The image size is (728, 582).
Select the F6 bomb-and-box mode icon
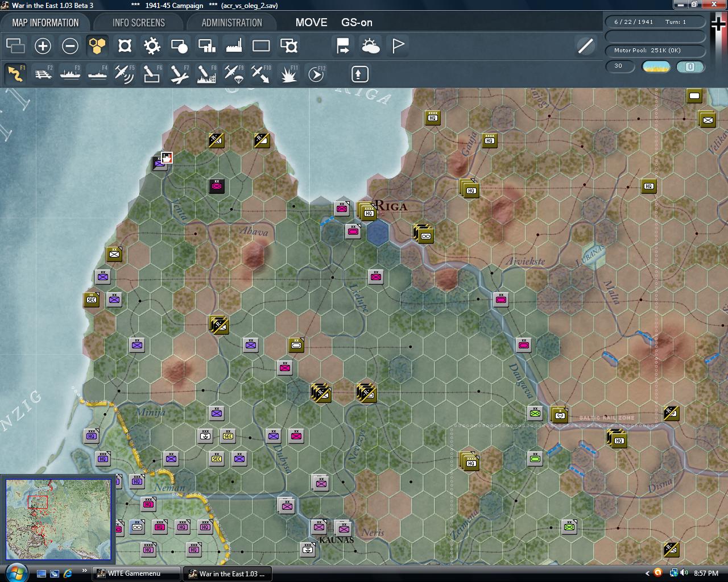[152, 74]
